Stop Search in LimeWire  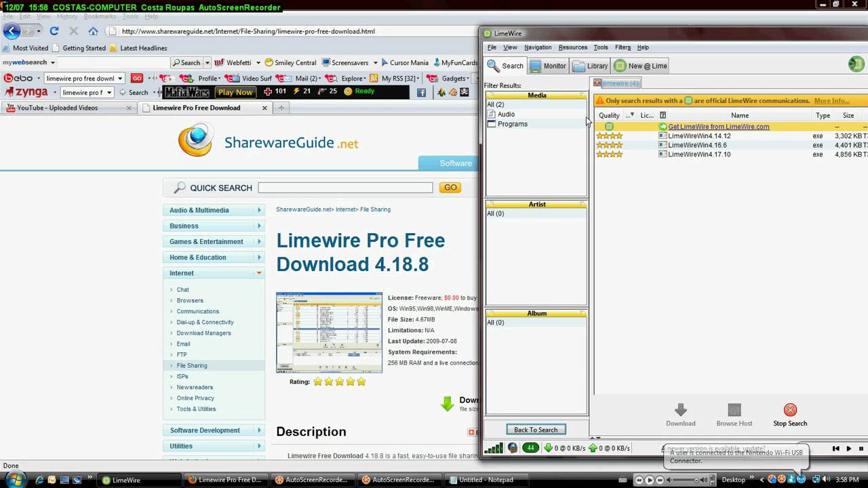(790, 415)
